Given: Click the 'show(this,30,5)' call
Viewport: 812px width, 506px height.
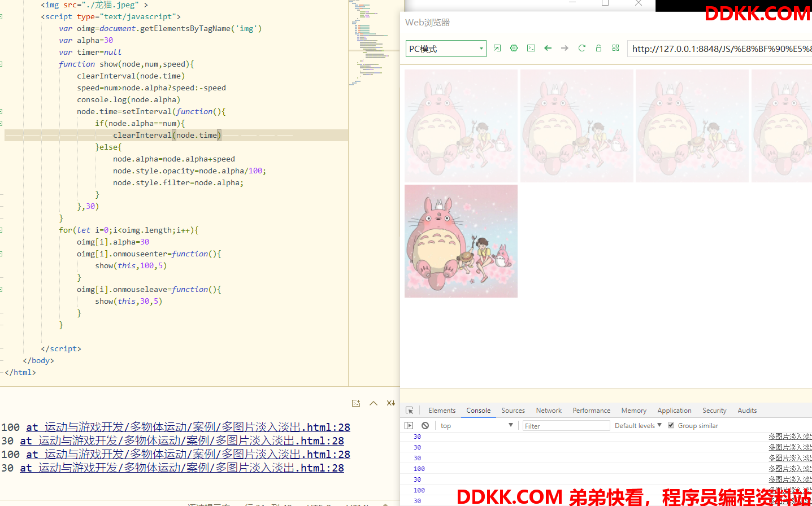Looking at the screenshot, I should 129,302.
